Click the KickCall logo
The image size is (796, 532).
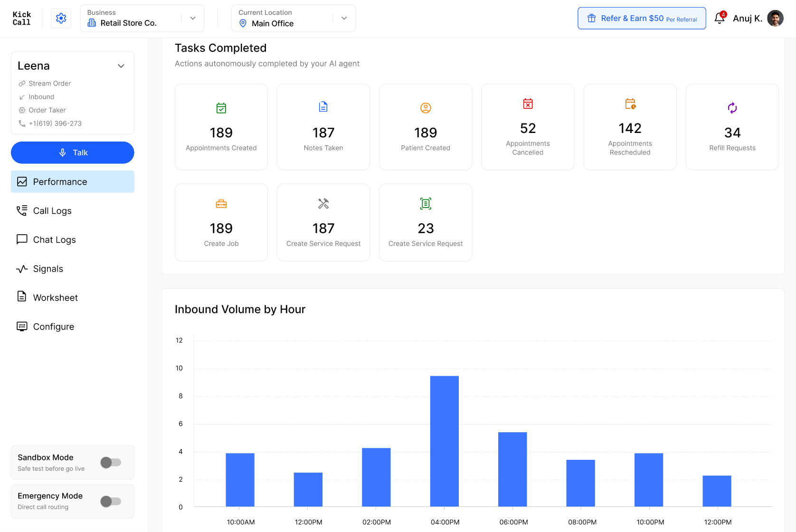tap(22, 18)
